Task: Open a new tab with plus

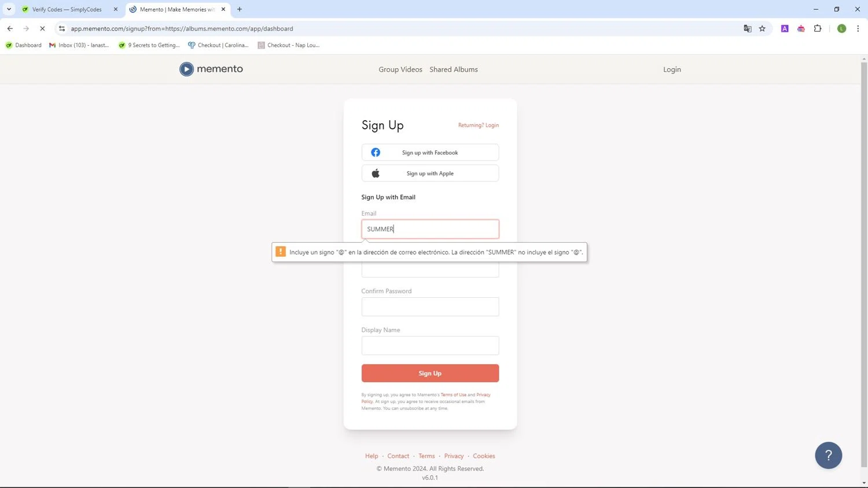Action: (240, 9)
